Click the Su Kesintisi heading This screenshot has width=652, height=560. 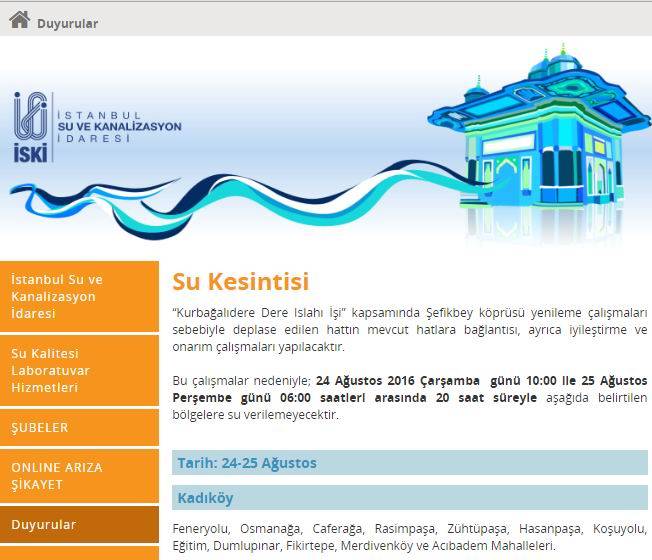241,281
